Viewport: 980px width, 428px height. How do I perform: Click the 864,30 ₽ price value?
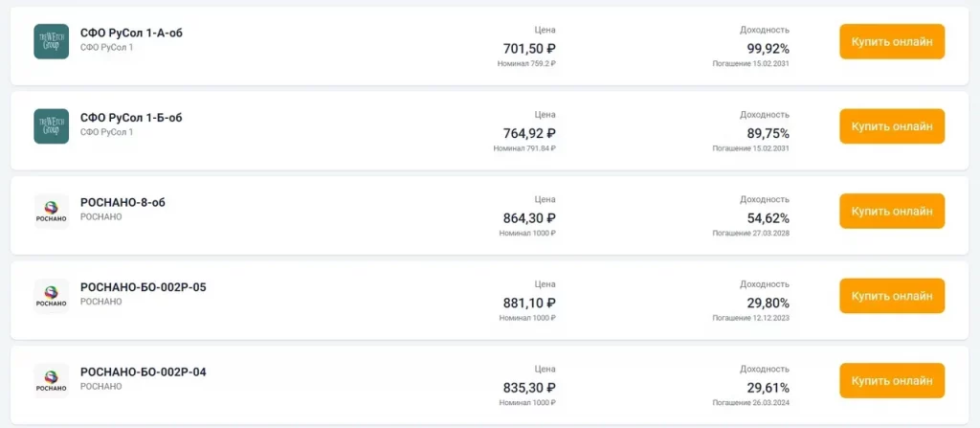tap(529, 218)
